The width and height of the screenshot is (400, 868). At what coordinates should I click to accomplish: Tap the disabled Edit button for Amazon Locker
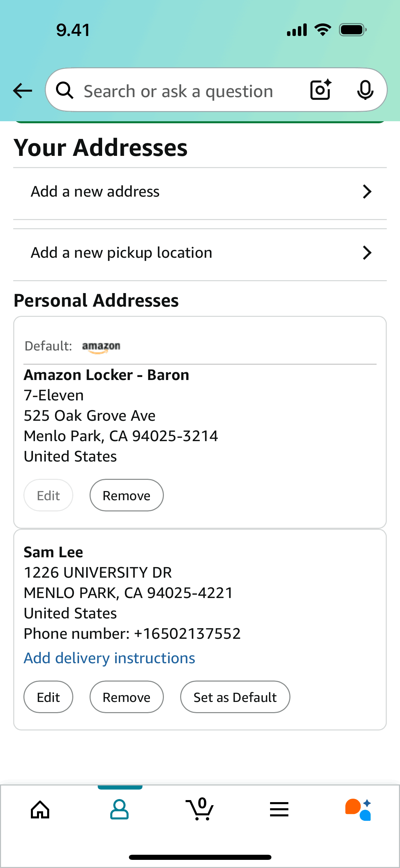48,495
